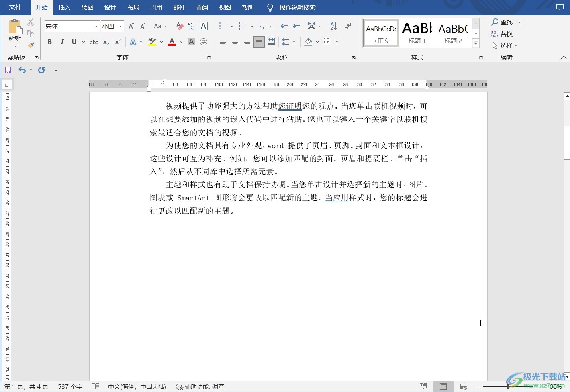Open the line spacing dropdown
This screenshot has width=570, height=392.
[x=289, y=42]
